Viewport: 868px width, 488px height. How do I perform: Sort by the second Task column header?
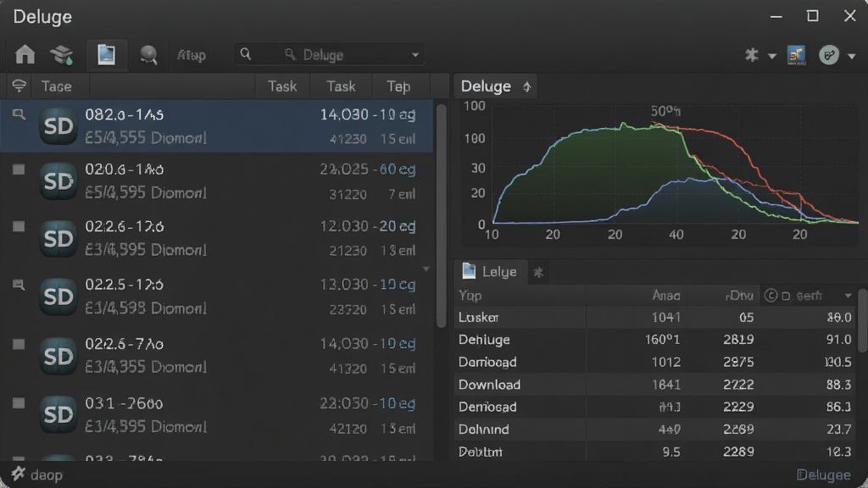tap(341, 86)
